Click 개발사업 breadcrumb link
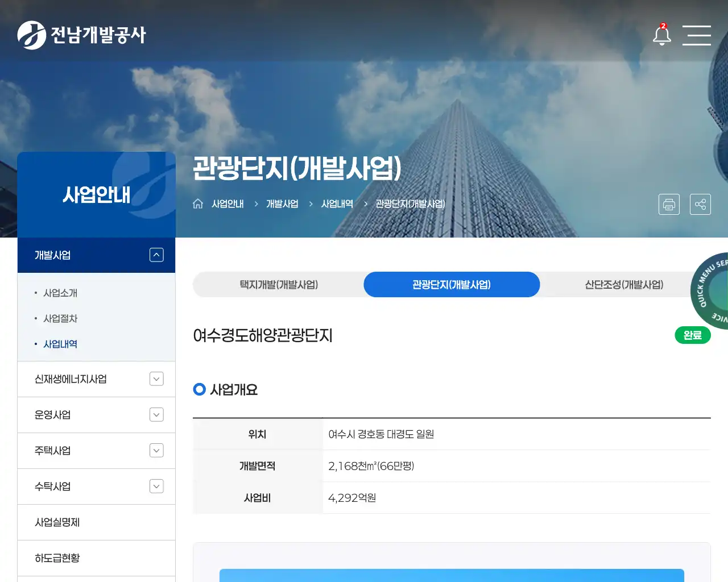This screenshot has height=582, width=728. (282, 204)
